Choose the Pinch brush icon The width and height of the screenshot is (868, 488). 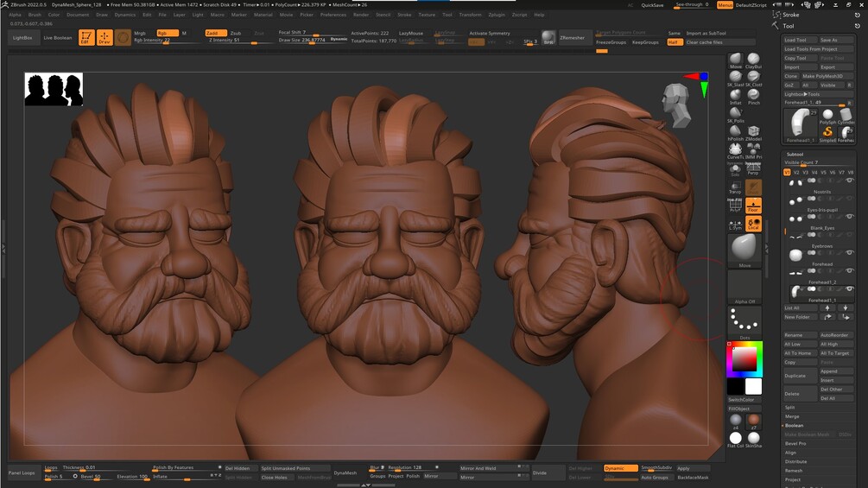coord(753,95)
